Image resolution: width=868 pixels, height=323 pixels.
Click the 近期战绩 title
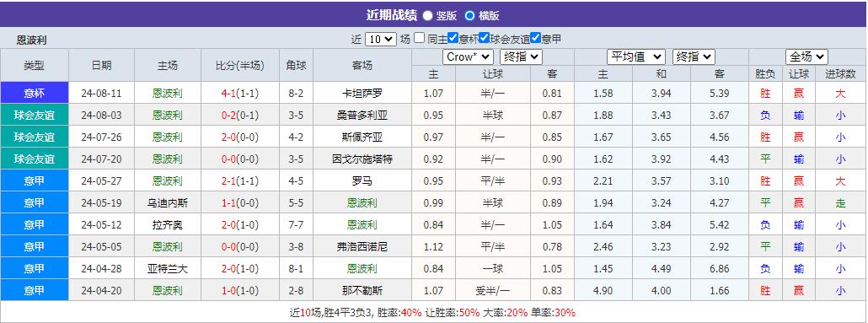tap(391, 15)
